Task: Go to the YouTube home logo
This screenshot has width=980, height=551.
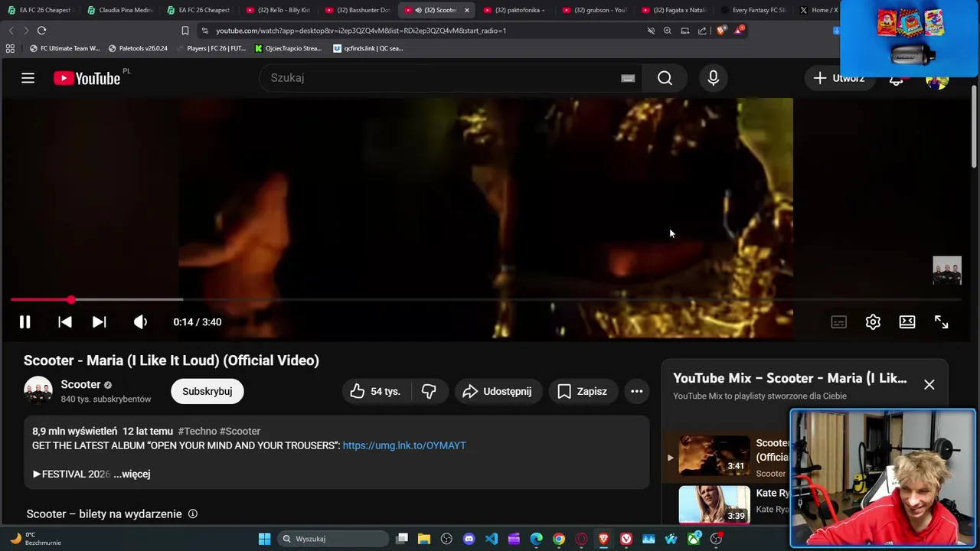Action: (87, 78)
